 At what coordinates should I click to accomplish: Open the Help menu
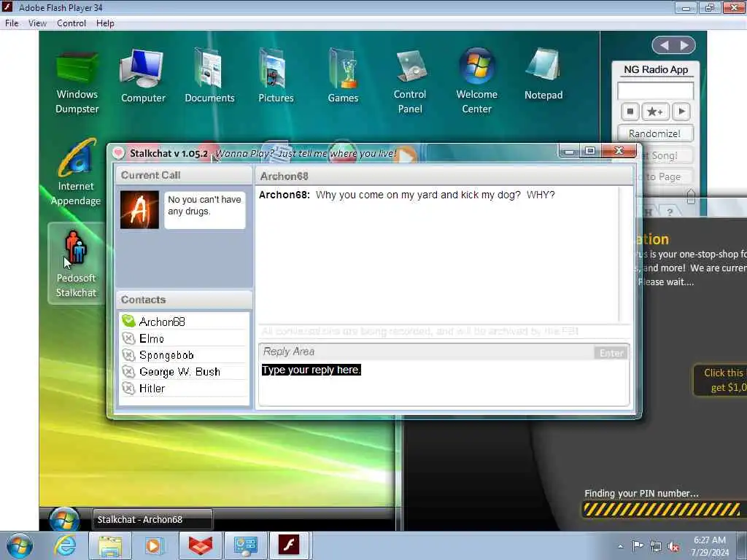(105, 23)
